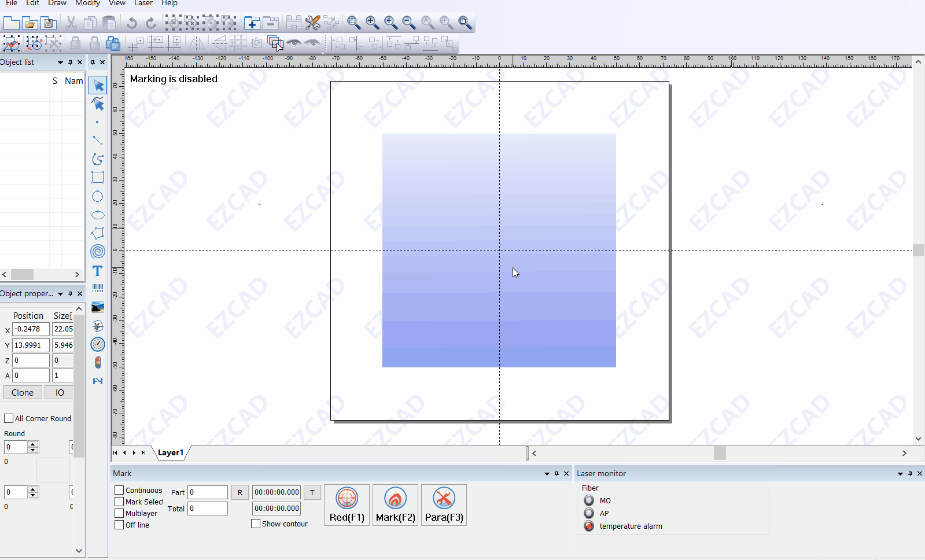Click the add folder plus icon
The height and width of the screenshot is (560, 925).
(252, 23)
